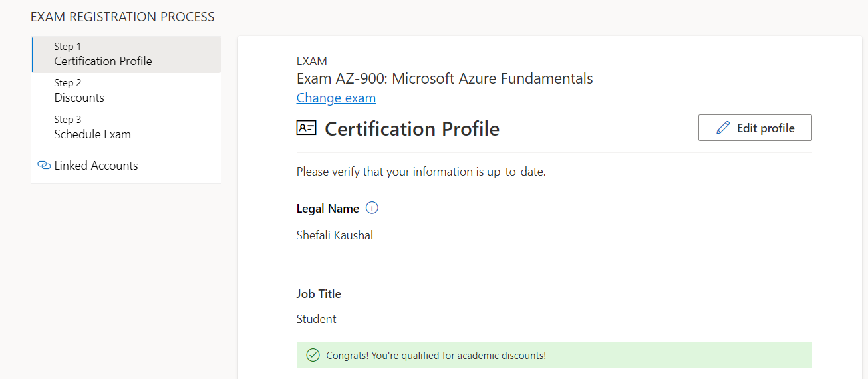Image resolution: width=868 pixels, height=379 pixels.
Task: Open the Change exam link
Action: click(336, 98)
